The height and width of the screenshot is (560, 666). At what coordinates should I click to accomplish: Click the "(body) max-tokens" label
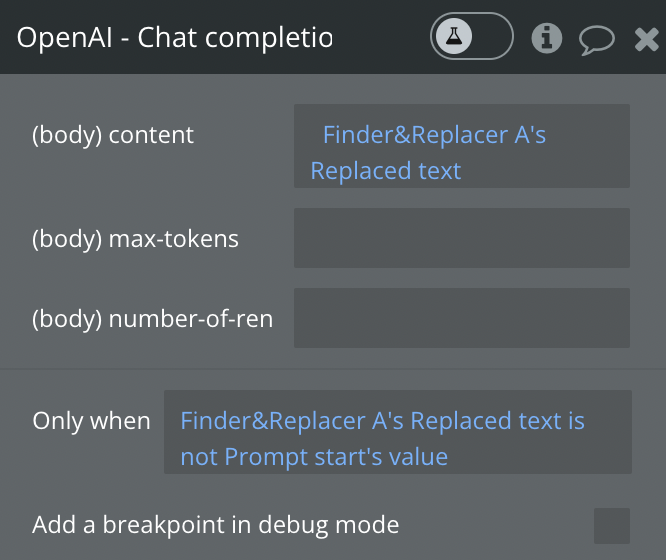(x=135, y=239)
